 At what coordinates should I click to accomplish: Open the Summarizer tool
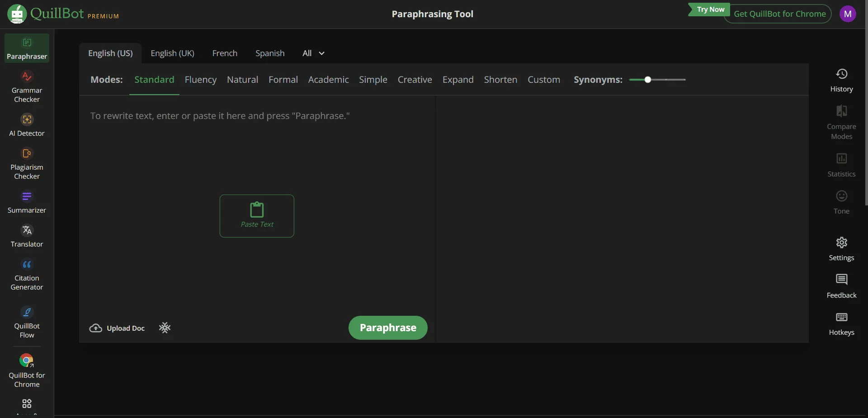click(27, 202)
